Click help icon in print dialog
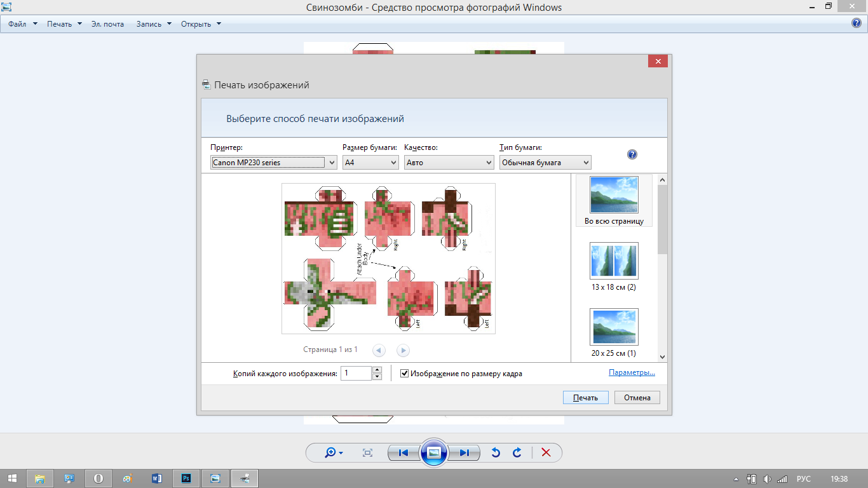Viewport: 868px width, 488px height. pos(632,154)
